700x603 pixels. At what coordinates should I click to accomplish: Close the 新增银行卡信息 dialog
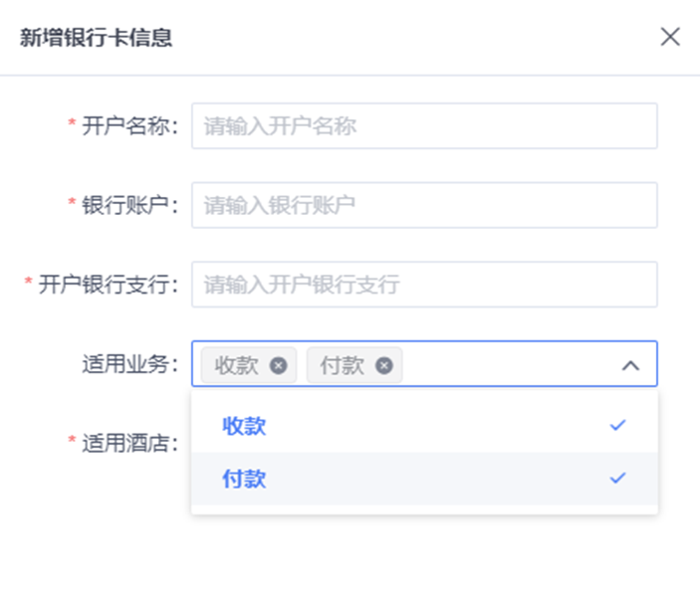670,37
